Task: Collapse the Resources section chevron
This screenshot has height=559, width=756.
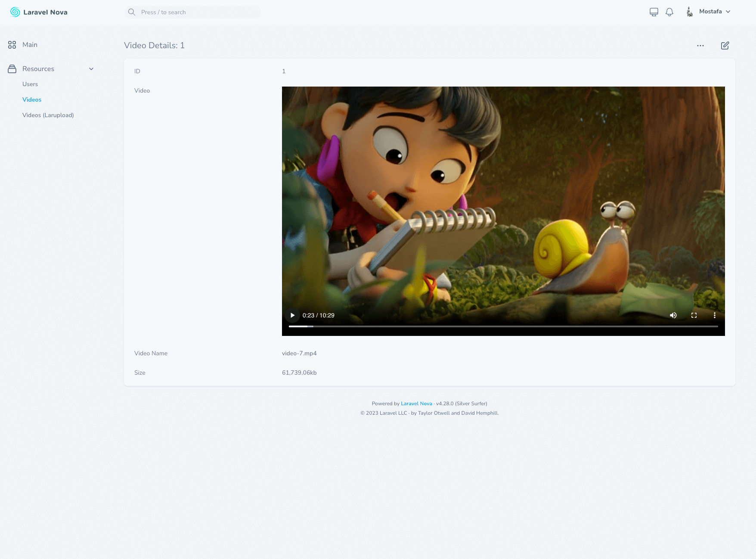Action: pos(91,69)
